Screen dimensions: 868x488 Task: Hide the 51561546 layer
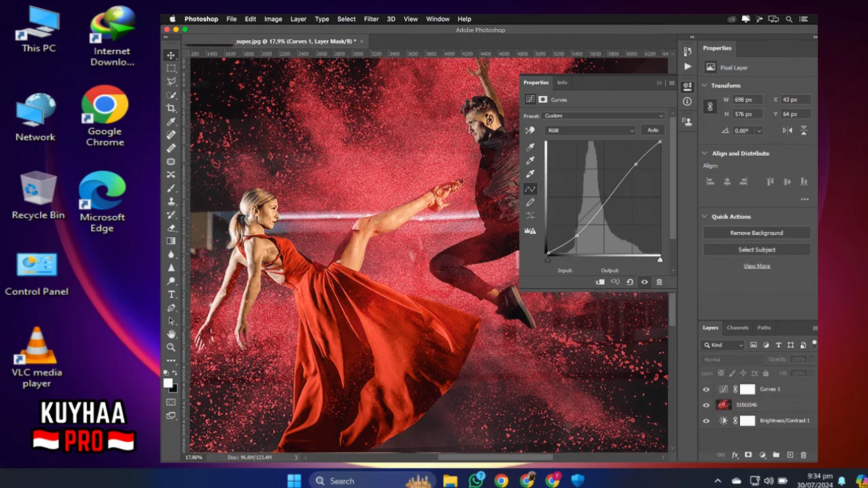(x=706, y=405)
